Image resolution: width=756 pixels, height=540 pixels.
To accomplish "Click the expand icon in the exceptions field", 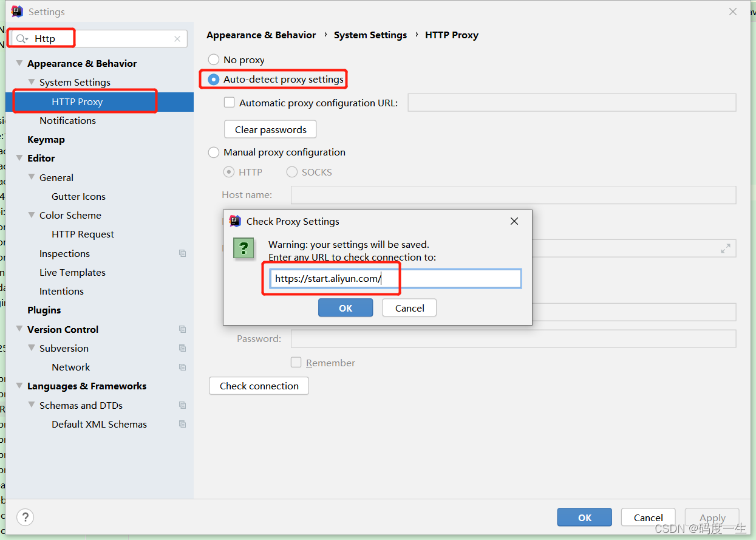I will point(726,248).
